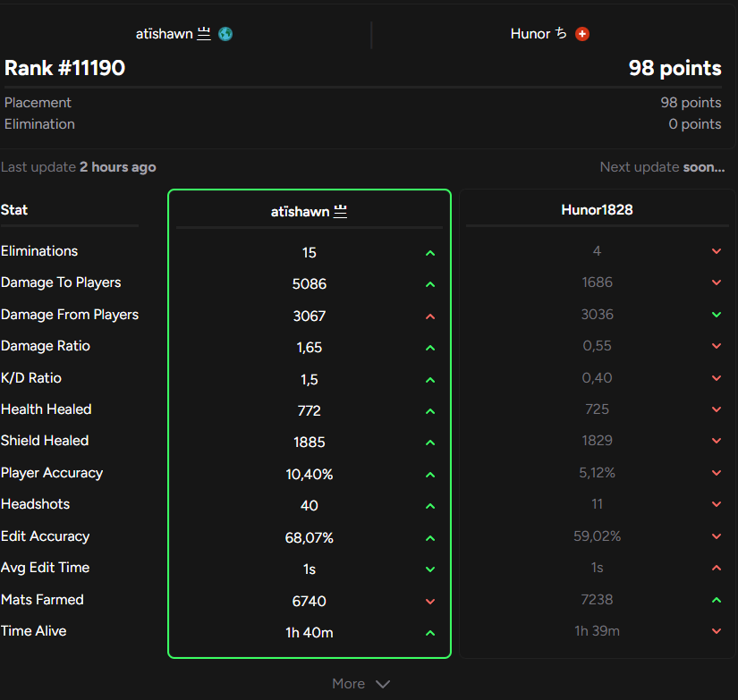This screenshot has height=700, width=738.
Task: Open atïshawn's profile from the top header
Action: (173, 34)
